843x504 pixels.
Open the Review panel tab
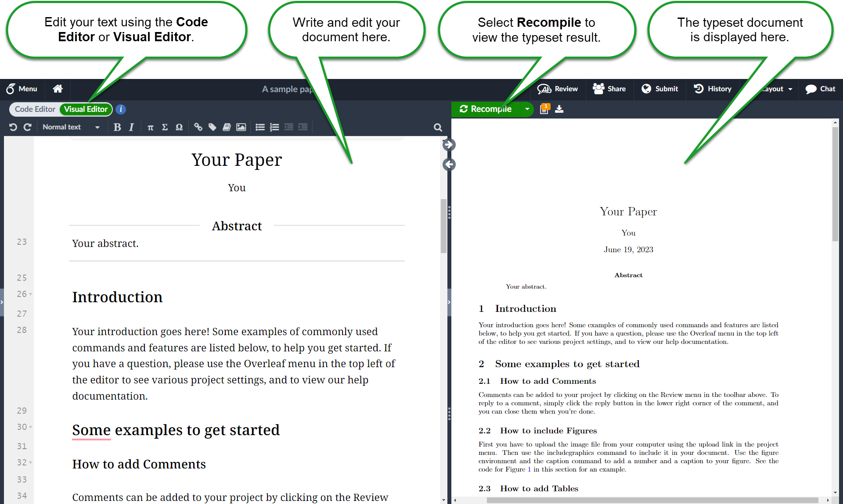pyautogui.click(x=558, y=89)
